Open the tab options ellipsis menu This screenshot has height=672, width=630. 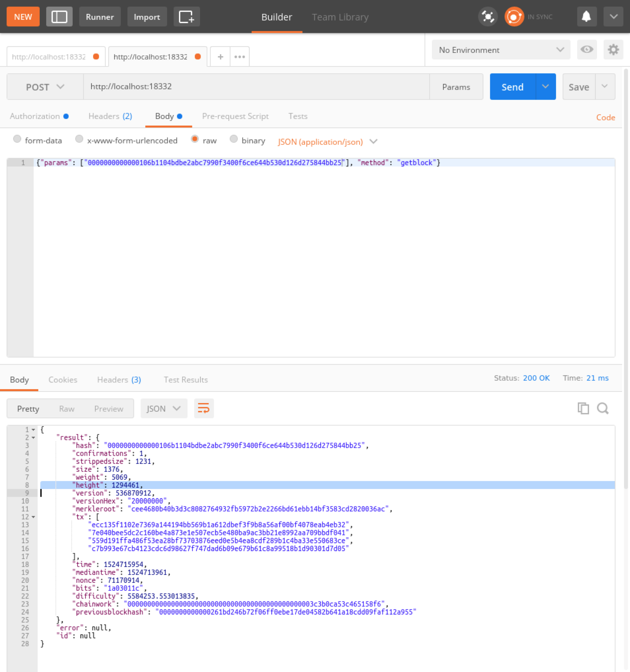[240, 57]
